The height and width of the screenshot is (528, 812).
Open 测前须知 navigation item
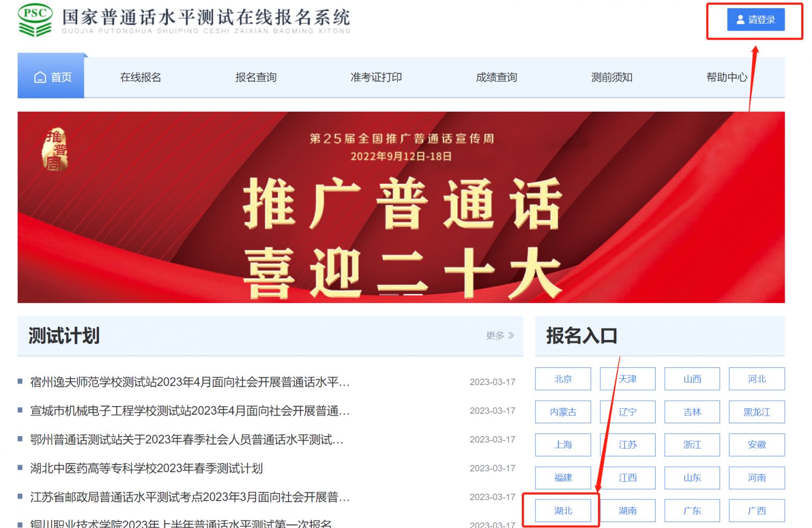(x=612, y=77)
